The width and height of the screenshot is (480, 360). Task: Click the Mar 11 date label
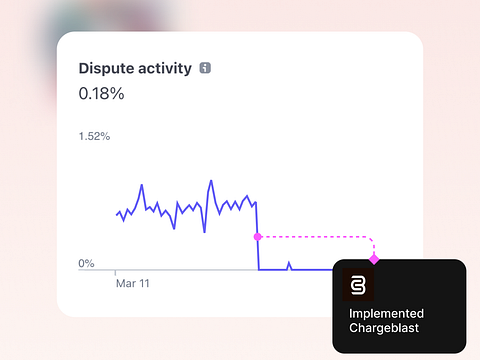click(133, 283)
